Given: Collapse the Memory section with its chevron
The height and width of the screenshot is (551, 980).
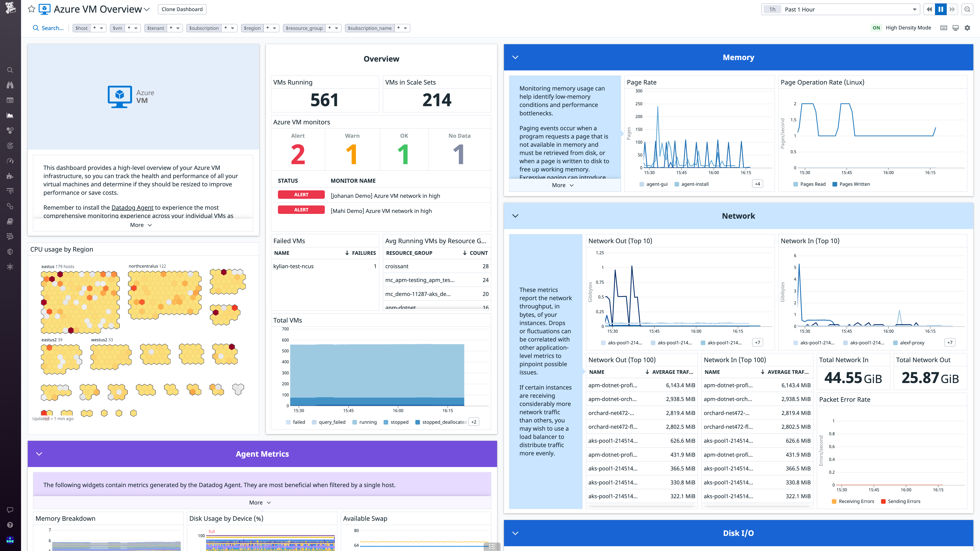Looking at the screenshot, I should 516,57.
